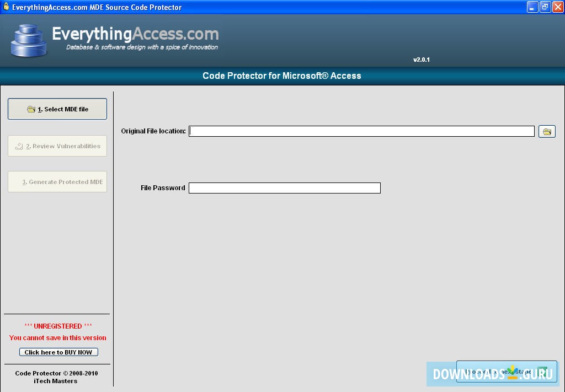Screen dimensions: 565x392
Task: Click the UNREGISTERED warning text
Action: click(58, 326)
